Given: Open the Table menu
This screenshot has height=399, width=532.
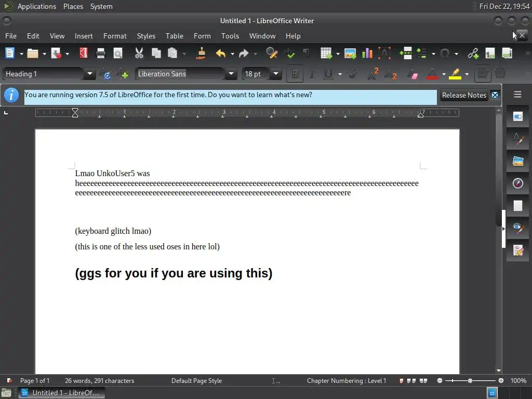Looking at the screenshot, I should [175, 36].
